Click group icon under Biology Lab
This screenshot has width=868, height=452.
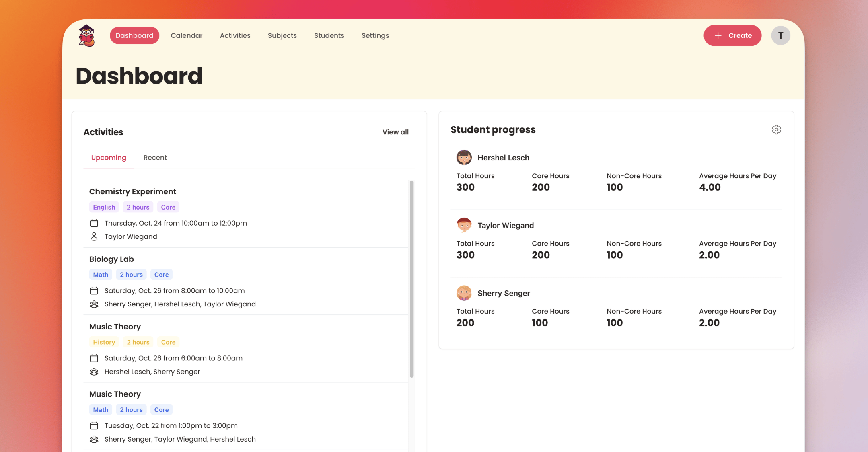point(94,304)
